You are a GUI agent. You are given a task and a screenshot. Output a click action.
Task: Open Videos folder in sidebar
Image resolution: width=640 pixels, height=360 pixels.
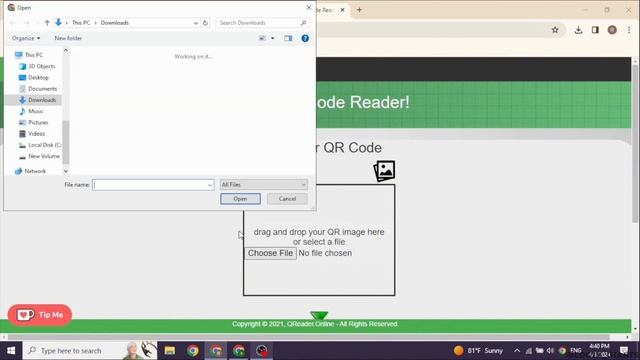pos(36,133)
